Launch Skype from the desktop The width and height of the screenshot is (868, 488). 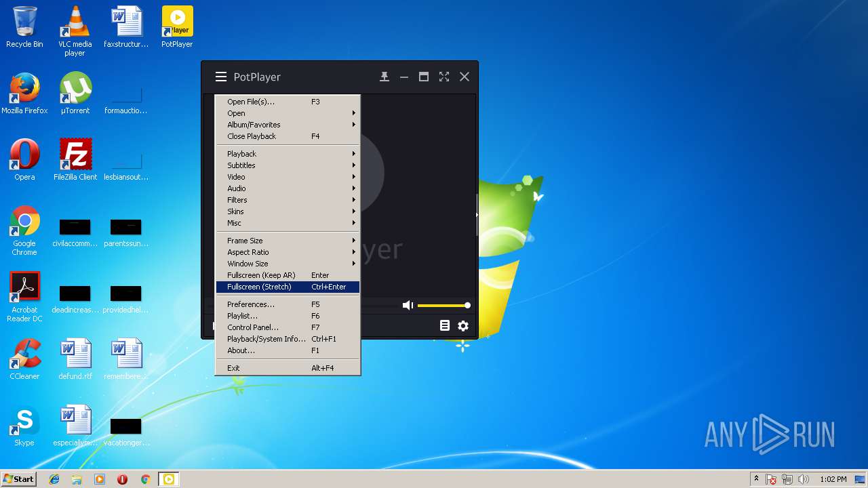point(24,426)
